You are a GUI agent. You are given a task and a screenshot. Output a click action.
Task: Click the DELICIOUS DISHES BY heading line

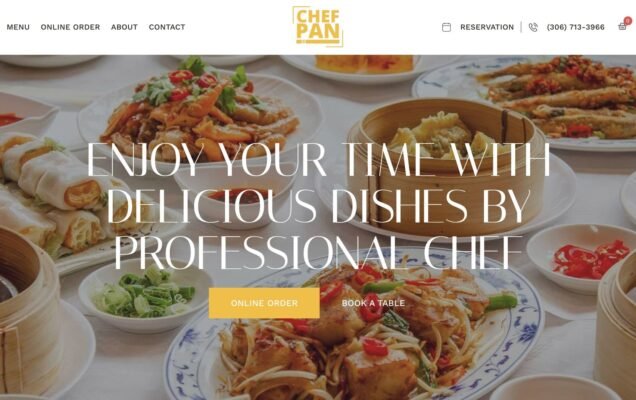318,206
